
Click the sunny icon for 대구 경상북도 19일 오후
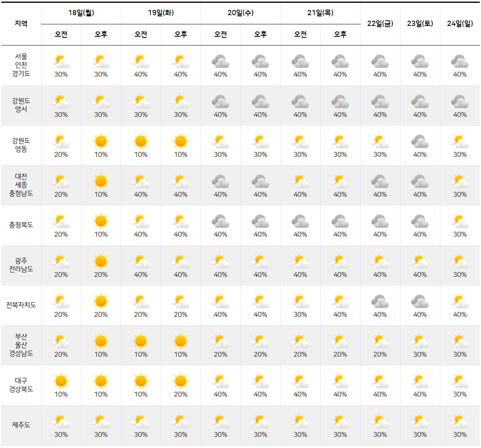click(181, 381)
